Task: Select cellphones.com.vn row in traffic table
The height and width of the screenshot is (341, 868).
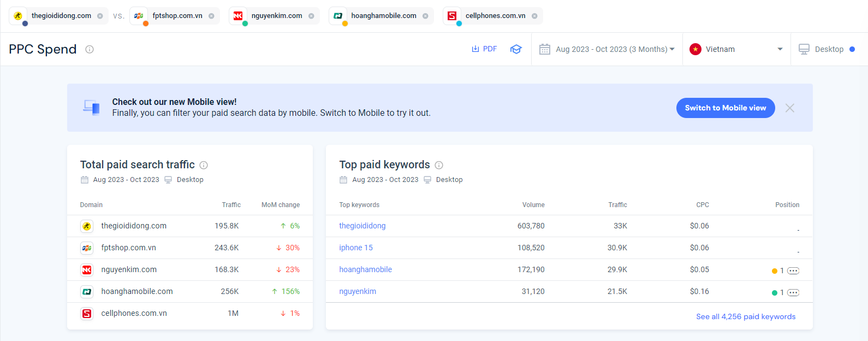Action: pos(190,313)
